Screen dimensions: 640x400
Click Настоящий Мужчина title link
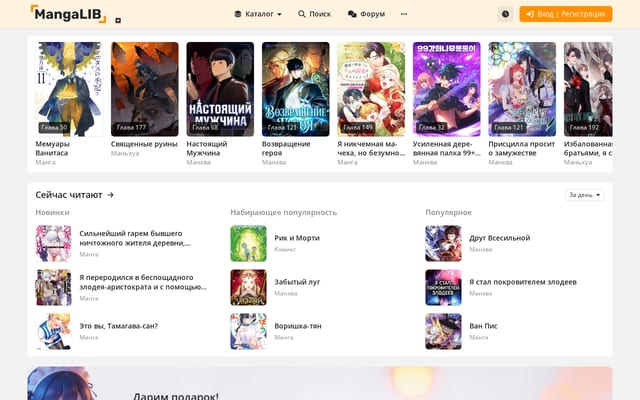coord(207,149)
